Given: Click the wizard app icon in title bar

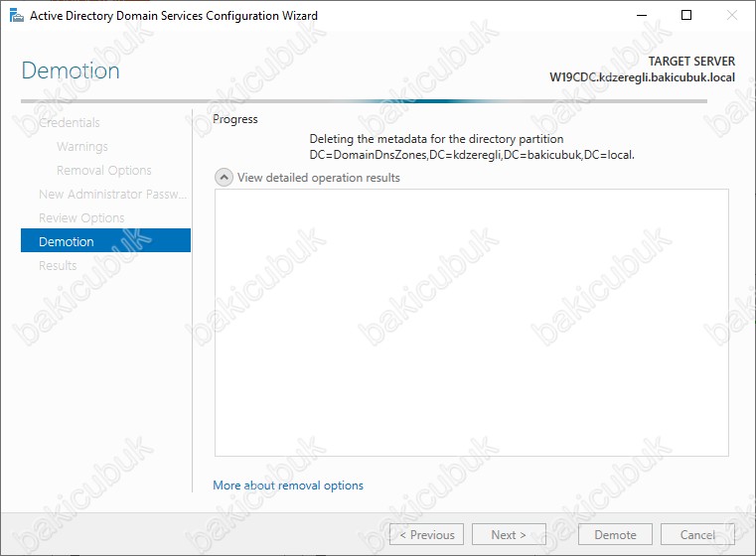Looking at the screenshot, I should coord(16,16).
